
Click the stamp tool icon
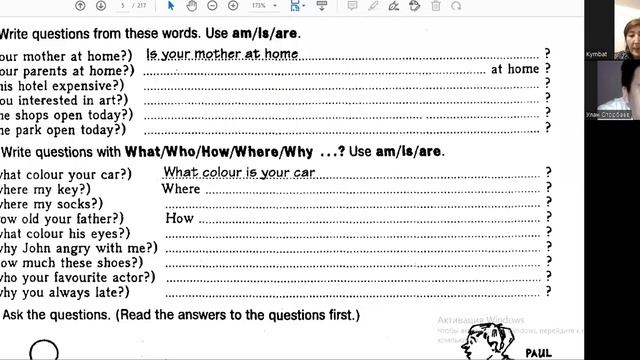coord(415,6)
